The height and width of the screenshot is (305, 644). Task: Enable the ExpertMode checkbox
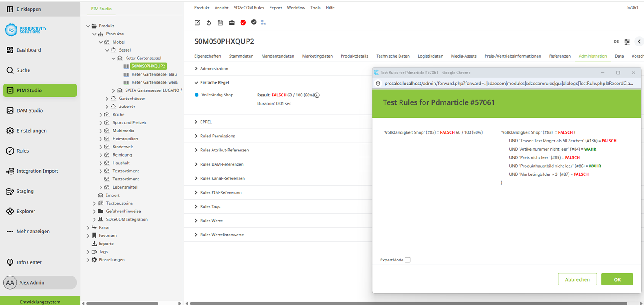click(x=408, y=260)
